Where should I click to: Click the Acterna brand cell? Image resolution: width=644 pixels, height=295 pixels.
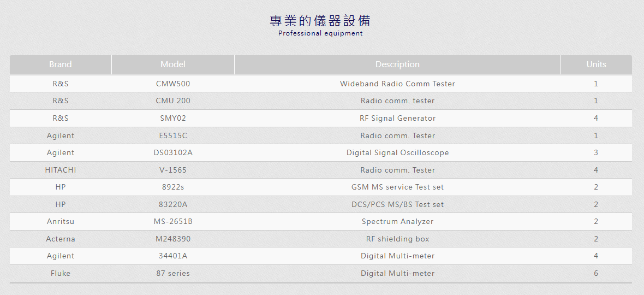click(x=61, y=239)
